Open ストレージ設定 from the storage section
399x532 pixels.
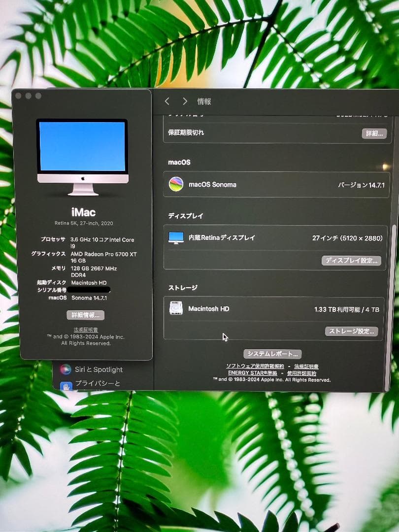[x=351, y=331]
